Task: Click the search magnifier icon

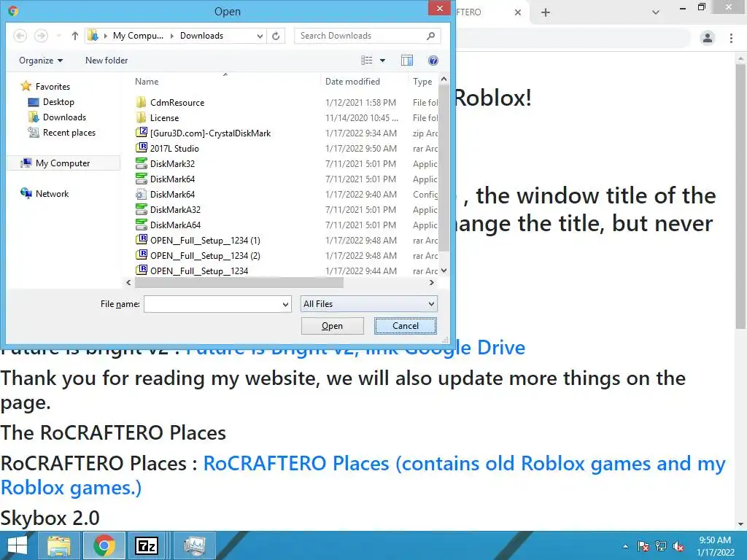Action: click(x=430, y=36)
